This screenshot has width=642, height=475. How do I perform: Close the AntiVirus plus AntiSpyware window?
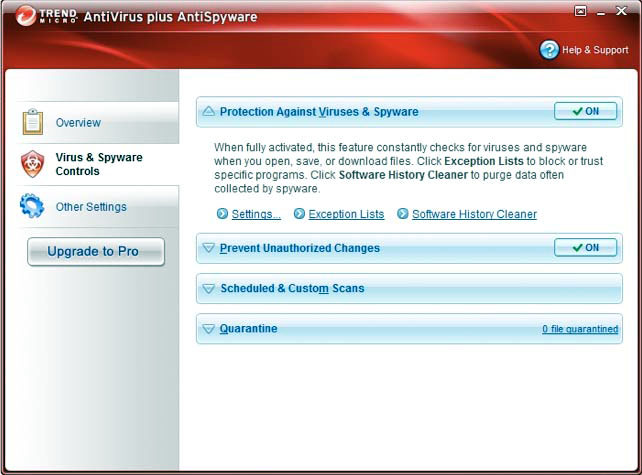click(621, 11)
